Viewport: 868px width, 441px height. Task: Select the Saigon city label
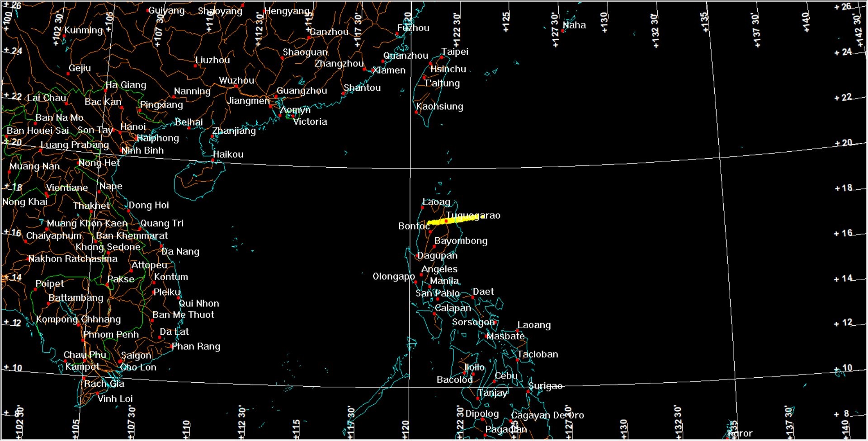136,356
